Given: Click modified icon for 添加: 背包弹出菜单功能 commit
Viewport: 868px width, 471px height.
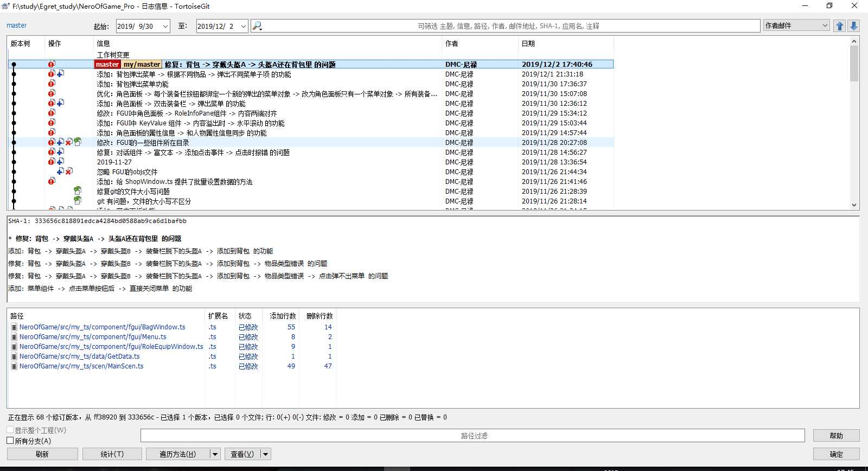Looking at the screenshot, I should click(x=52, y=84).
